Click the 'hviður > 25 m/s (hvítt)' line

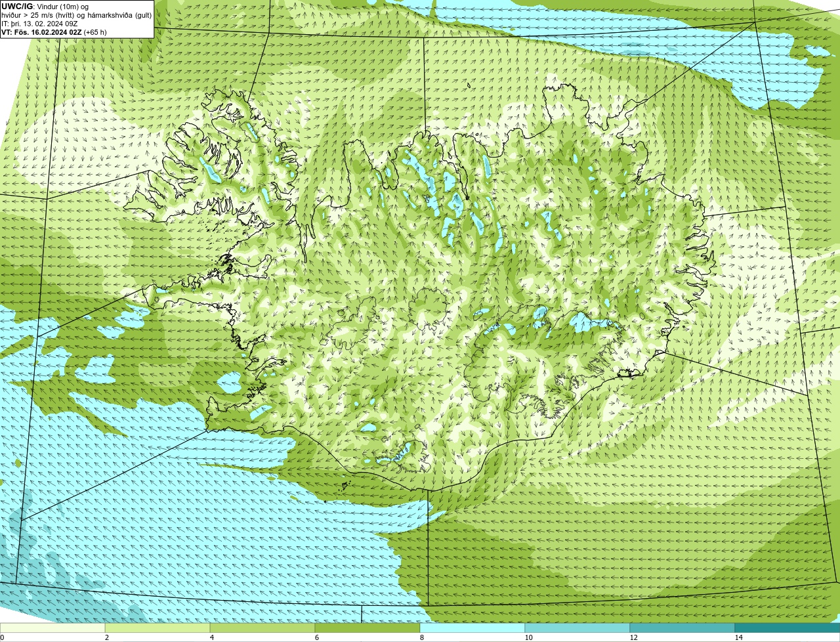(77, 15)
